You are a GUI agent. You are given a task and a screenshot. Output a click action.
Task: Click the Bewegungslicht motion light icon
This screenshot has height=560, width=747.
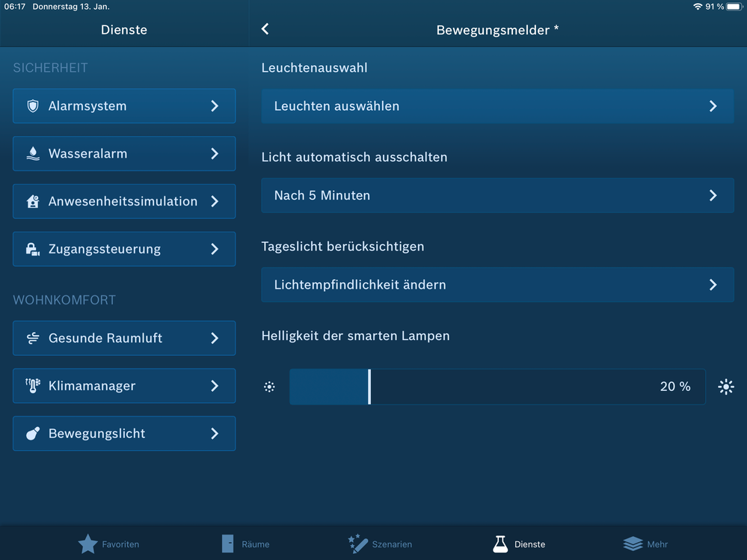(32, 434)
